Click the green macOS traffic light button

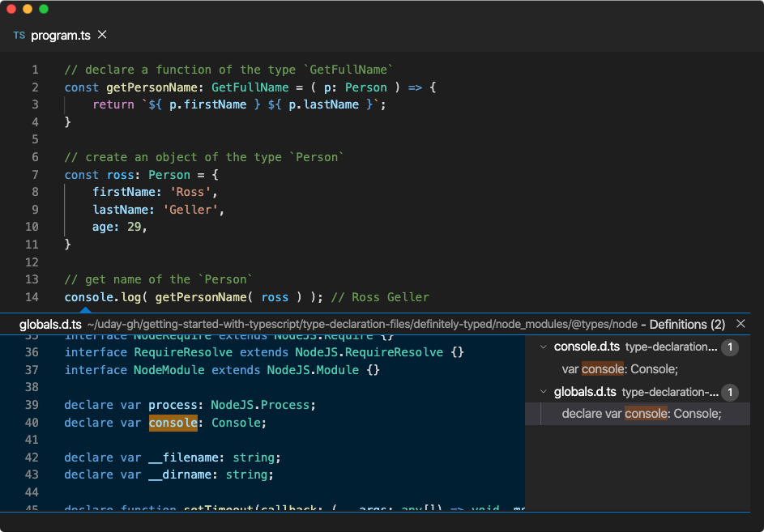point(43,9)
